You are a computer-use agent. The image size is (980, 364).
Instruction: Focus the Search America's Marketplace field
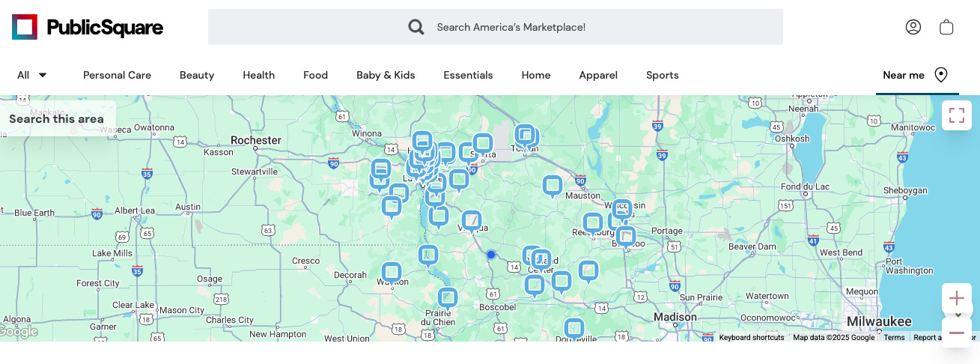pos(496,27)
